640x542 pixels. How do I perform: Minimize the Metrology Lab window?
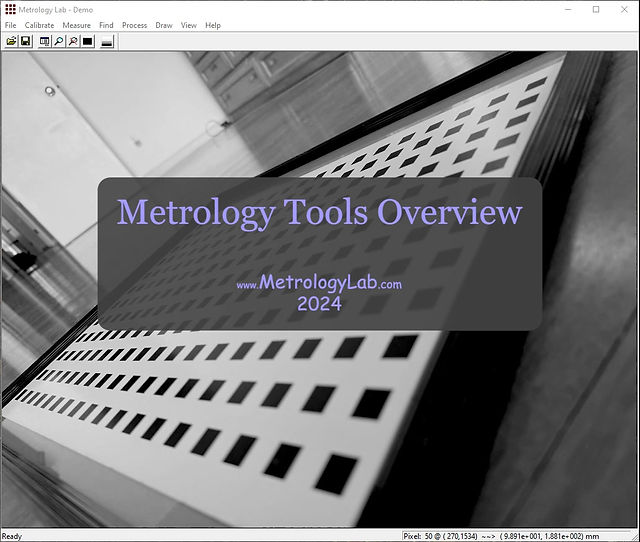tap(568, 9)
